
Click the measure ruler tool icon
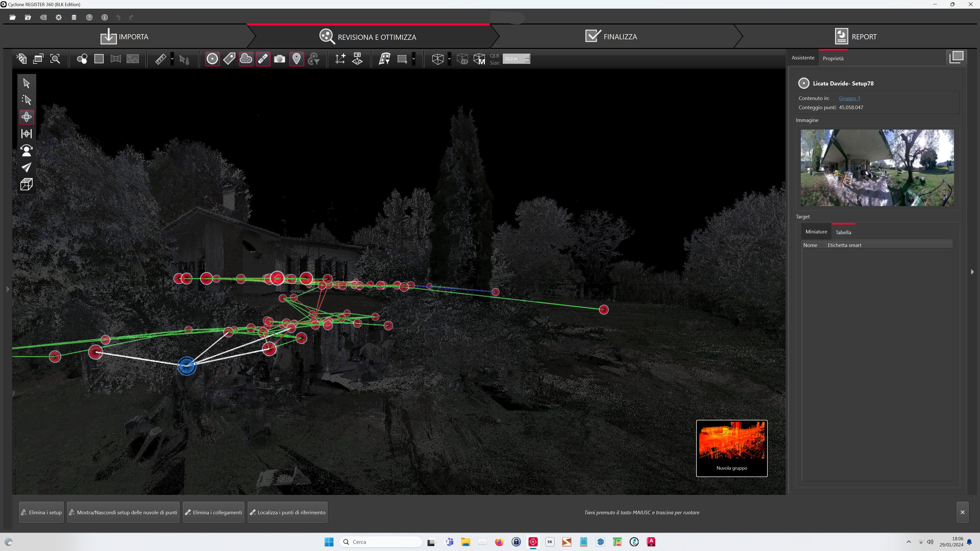pos(161,59)
